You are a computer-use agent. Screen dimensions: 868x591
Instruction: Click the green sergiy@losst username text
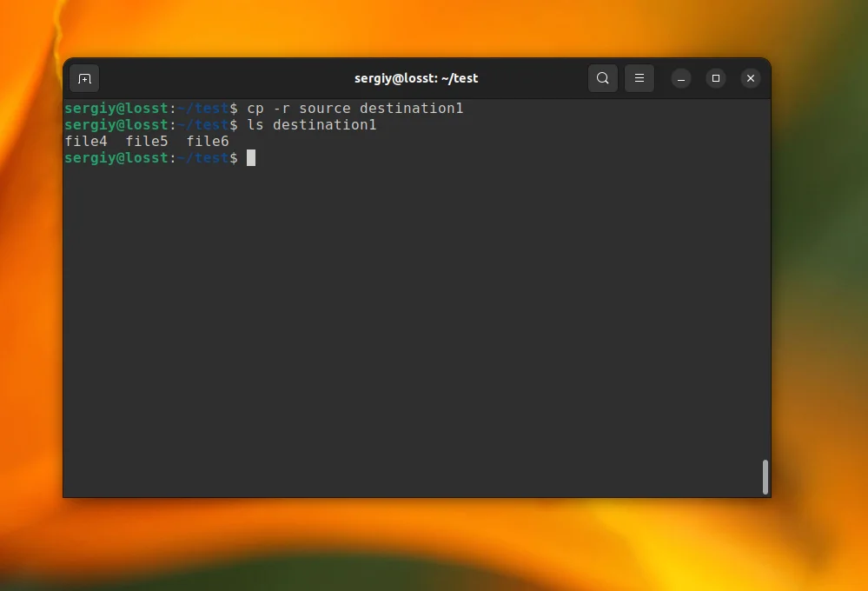118,157
